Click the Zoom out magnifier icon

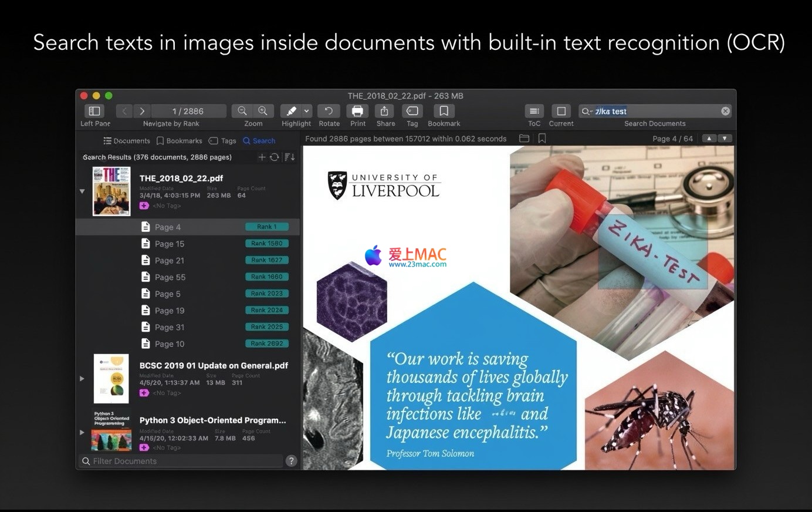(x=242, y=111)
